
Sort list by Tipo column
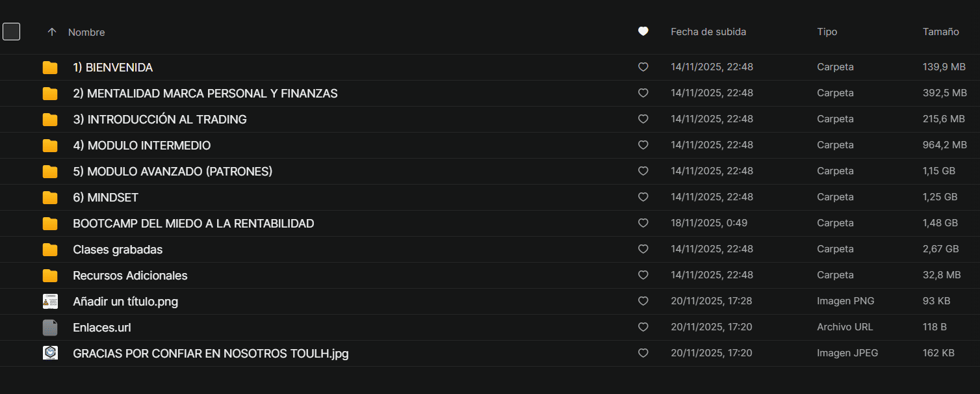[x=827, y=32]
